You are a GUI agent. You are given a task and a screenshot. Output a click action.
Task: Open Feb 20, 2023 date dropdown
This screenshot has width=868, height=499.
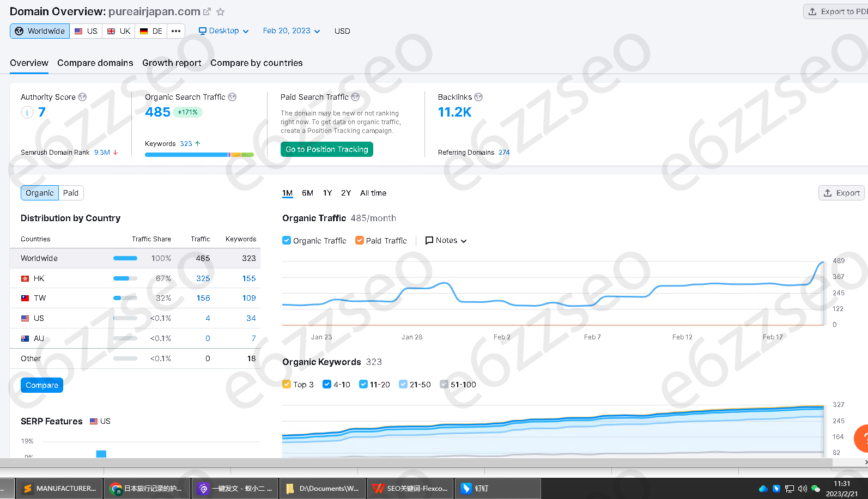[x=292, y=31]
